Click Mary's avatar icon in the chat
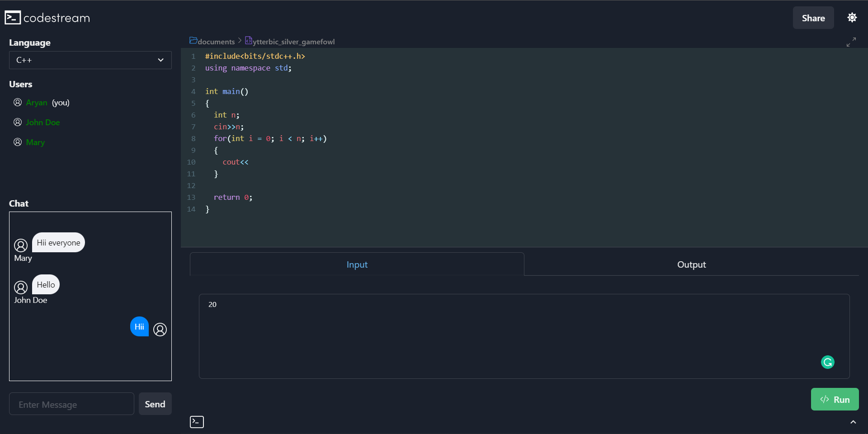This screenshot has height=434, width=868. coord(20,245)
